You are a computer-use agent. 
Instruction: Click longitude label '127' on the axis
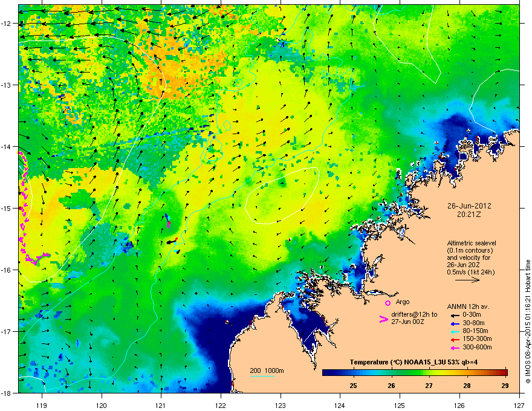[519, 405]
